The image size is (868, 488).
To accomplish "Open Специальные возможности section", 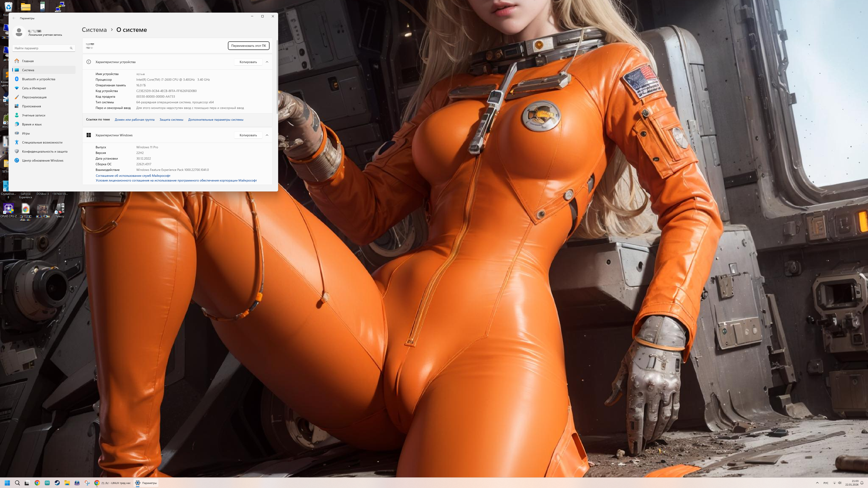I will point(42,142).
